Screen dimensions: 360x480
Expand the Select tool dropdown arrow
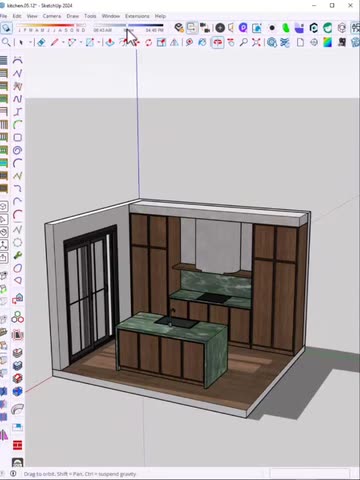click(30, 42)
